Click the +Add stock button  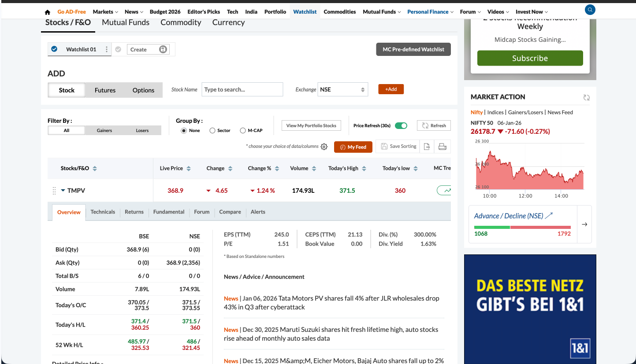(391, 89)
